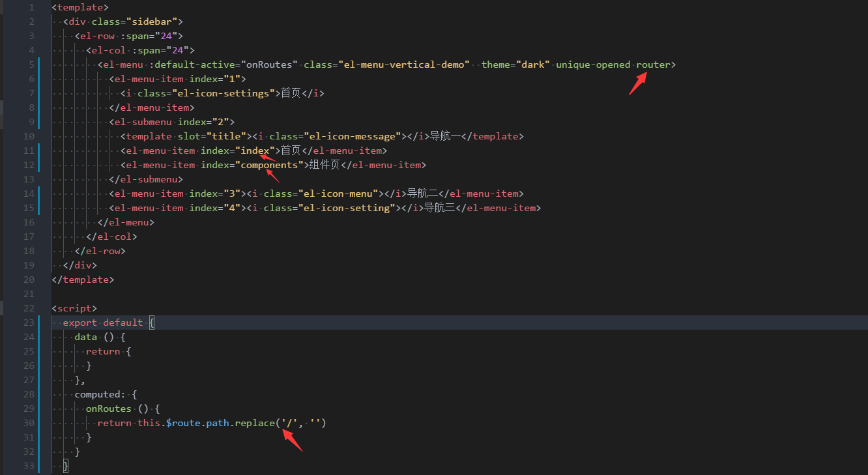Click the replace method call
Viewport: 868px width, 475px height.
pos(255,423)
